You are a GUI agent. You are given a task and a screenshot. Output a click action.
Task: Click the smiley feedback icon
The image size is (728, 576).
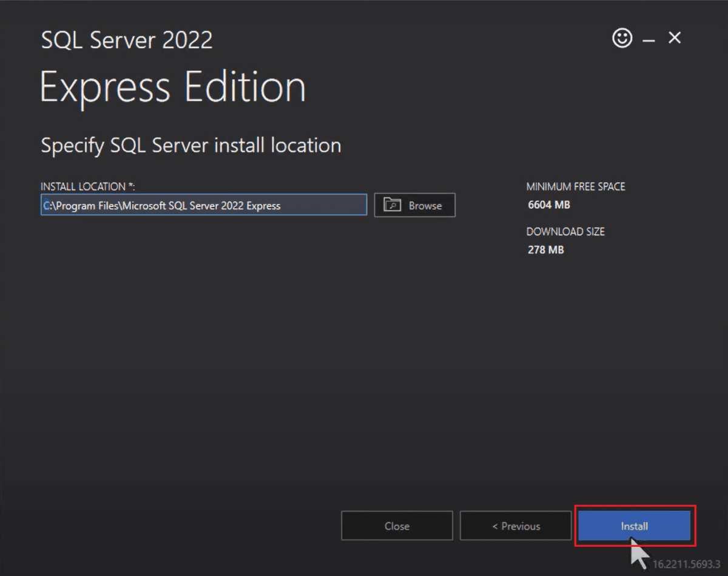pyautogui.click(x=622, y=39)
